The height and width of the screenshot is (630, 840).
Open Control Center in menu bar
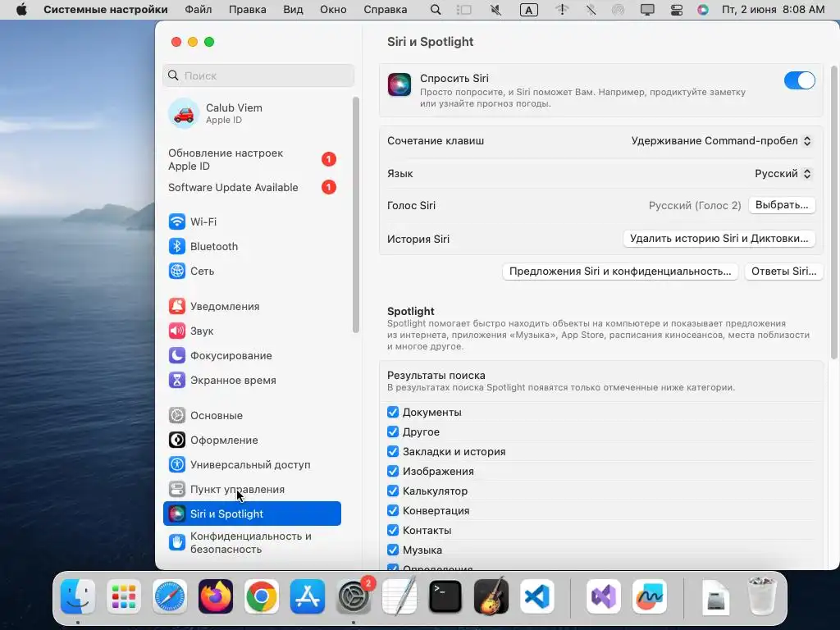pos(677,10)
